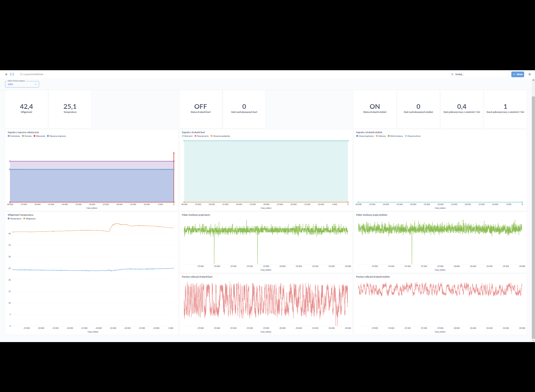The width and height of the screenshot is (535, 392).
Task: Toggle Brak kart series in the legend
Action: click(x=187, y=136)
